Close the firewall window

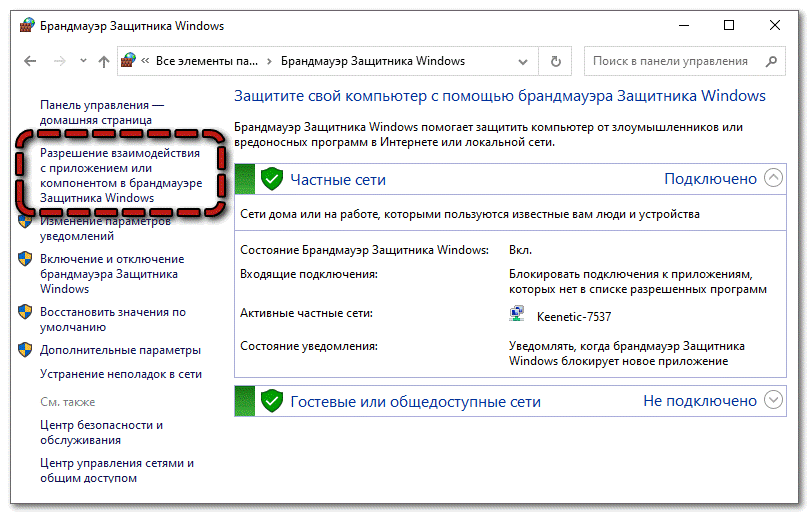[x=775, y=25]
